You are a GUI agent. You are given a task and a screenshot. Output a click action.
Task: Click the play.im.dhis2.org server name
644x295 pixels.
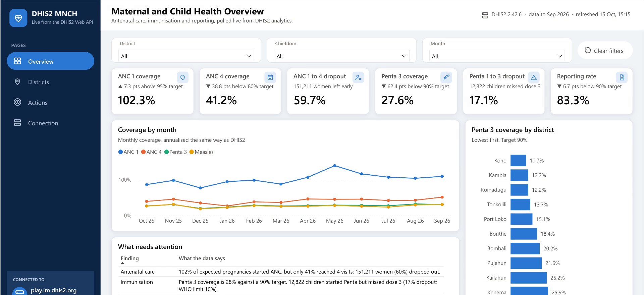[54, 290]
